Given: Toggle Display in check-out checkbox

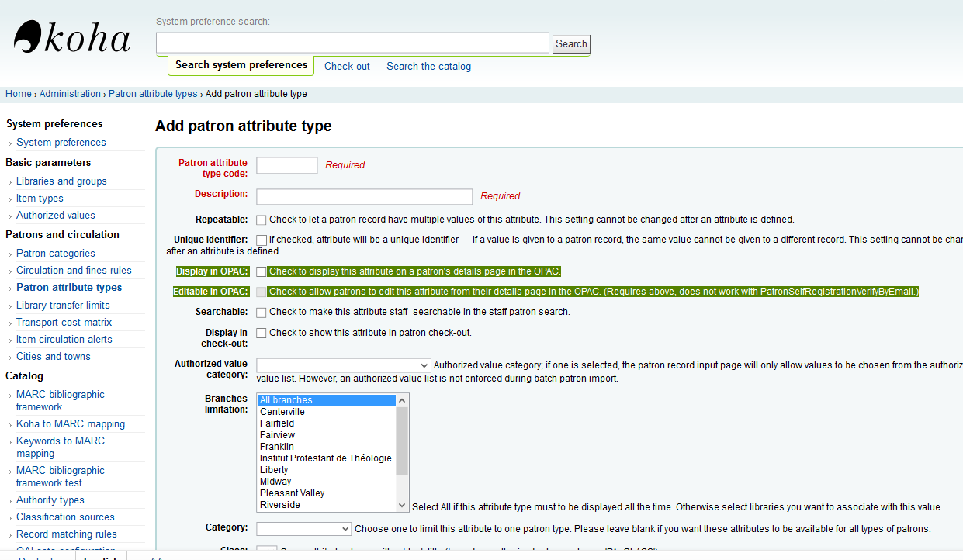Looking at the screenshot, I should coord(262,334).
